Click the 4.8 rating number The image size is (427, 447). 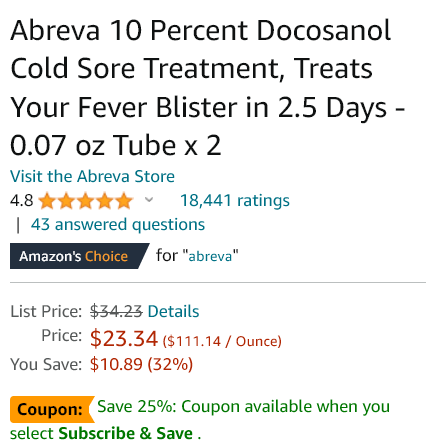point(22,201)
